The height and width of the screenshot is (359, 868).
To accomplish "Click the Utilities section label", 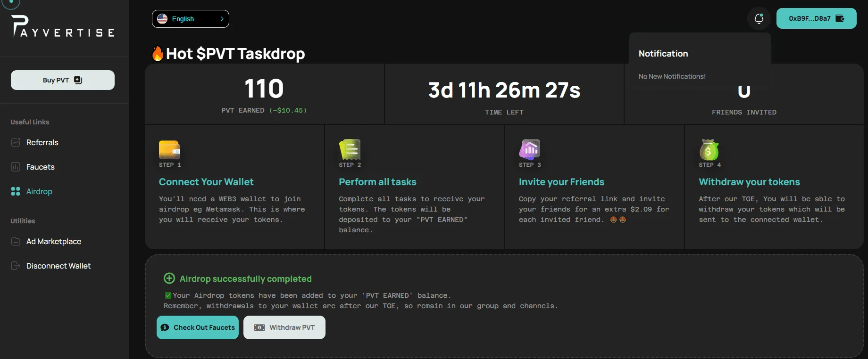I will coord(23,221).
